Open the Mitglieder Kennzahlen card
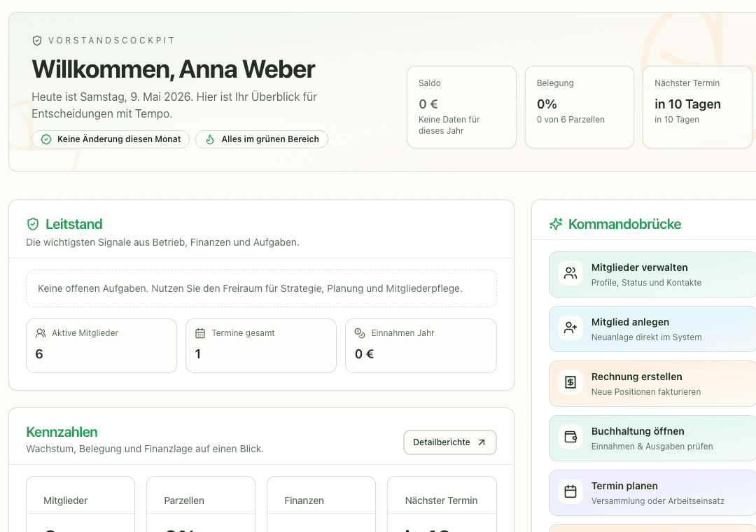Viewport: 756px width, 532px height. pos(80,504)
